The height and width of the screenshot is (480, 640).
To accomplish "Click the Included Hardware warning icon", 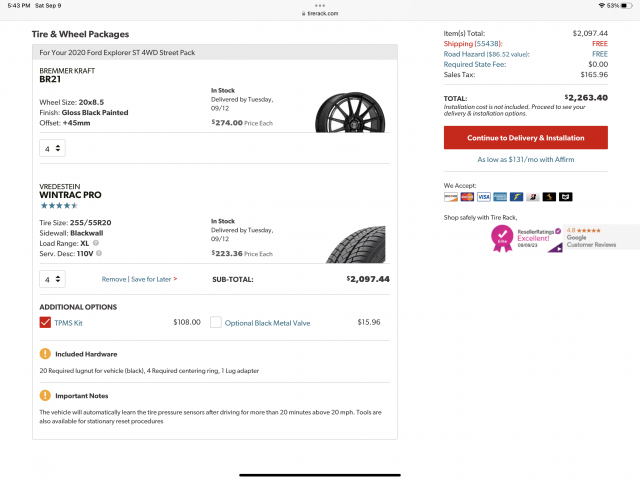I will (45, 354).
